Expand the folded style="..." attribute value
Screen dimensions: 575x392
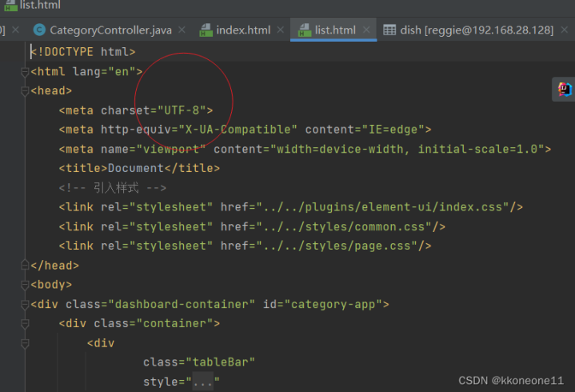[203, 382]
